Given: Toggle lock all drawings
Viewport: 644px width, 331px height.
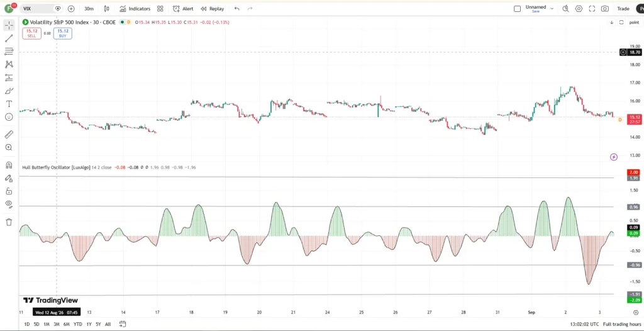Looking at the screenshot, I should [9, 191].
